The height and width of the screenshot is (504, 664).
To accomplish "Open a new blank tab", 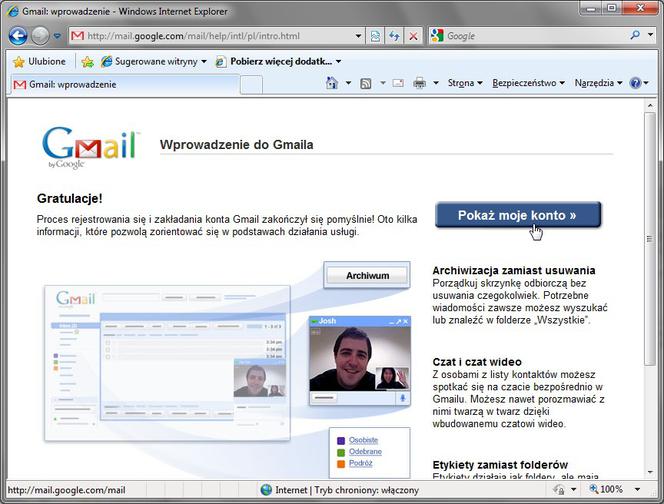I will [251, 85].
